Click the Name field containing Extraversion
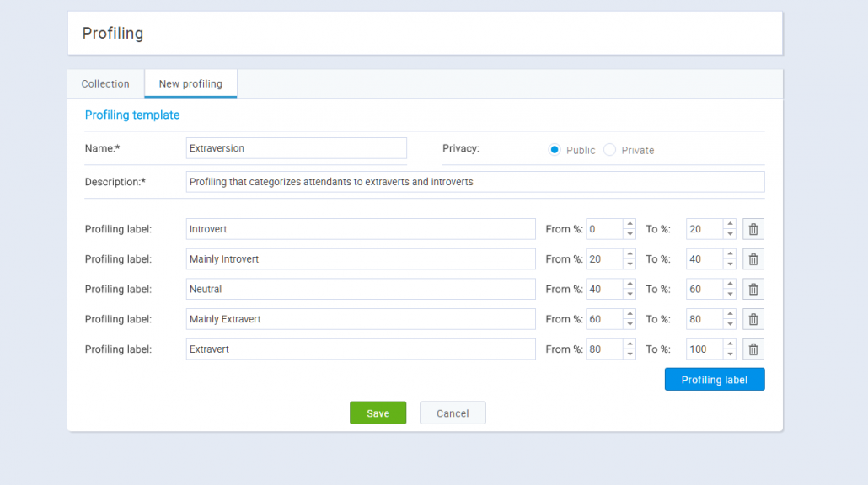Image resolution: width=868 pixels, height=485 pixels. coord(296,148)
